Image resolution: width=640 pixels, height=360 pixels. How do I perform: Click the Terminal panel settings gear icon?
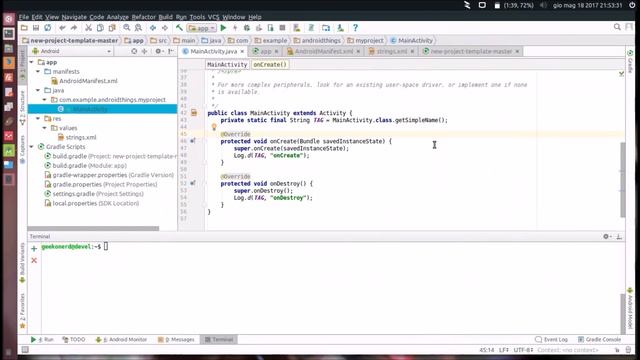coord(606,236)
